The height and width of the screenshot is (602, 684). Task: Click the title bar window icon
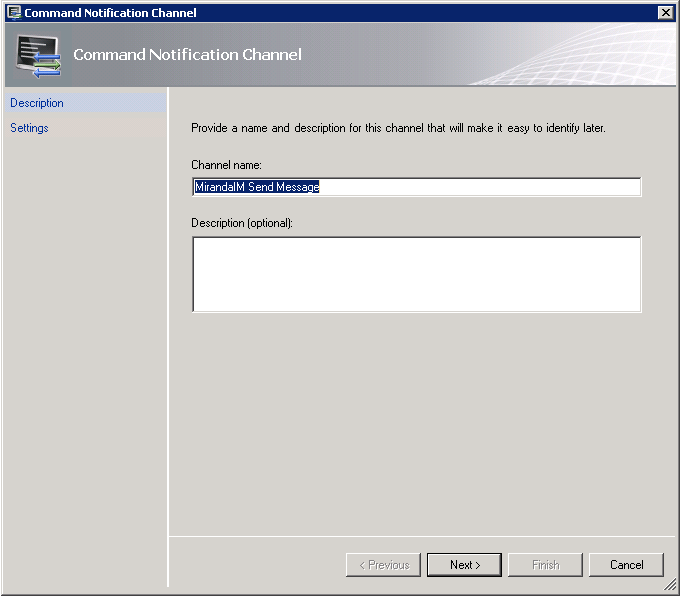[x=14, y=13]
